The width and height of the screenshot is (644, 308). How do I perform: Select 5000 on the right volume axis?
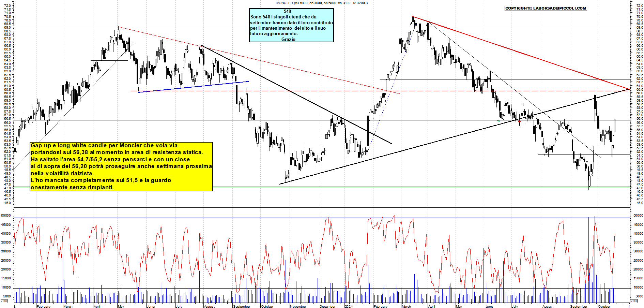click(639, 296)
